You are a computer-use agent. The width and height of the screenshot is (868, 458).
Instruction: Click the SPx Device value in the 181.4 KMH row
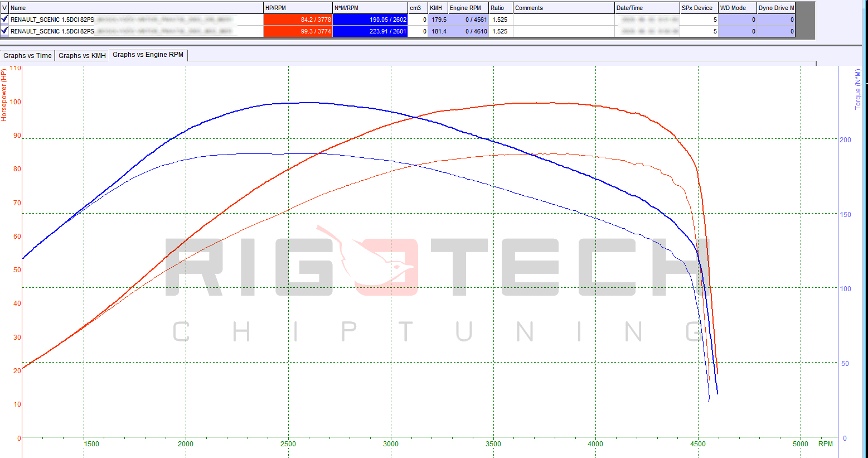tap(699, 31)
